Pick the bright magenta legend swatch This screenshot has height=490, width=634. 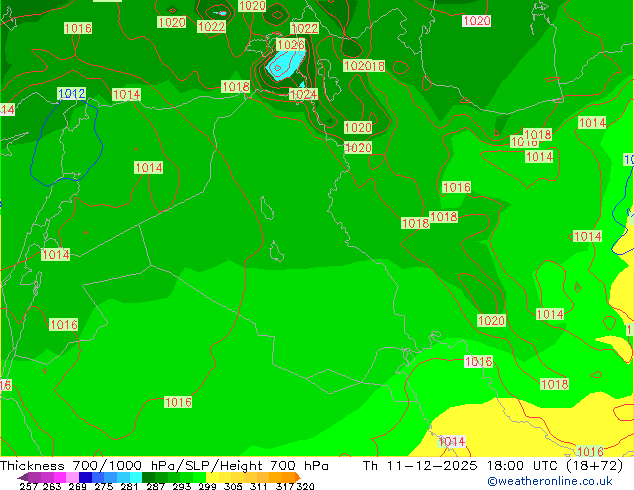(60, 477)
